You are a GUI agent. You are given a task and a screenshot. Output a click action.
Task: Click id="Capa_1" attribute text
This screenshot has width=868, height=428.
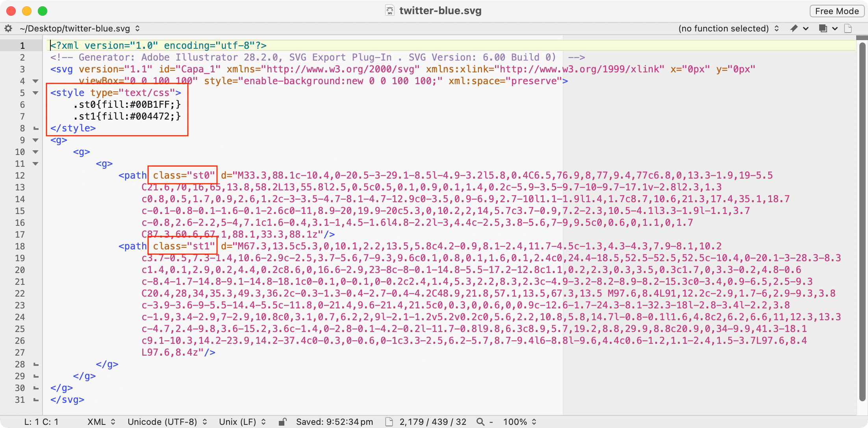click(189, 69)
